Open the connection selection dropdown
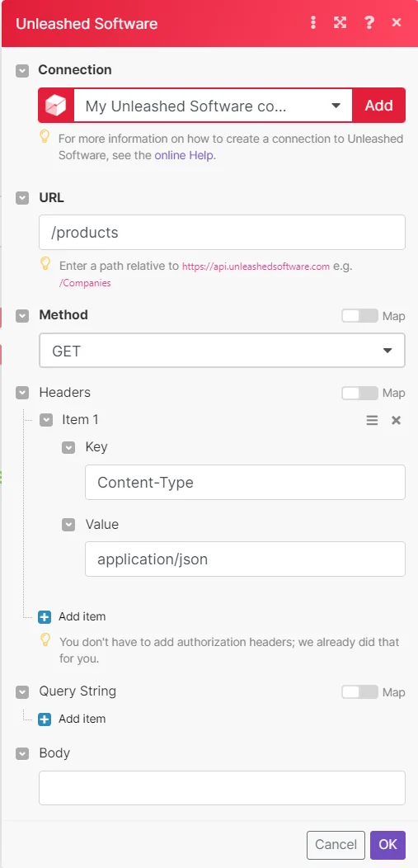Viewport: 418px width, 868px height. pyautogui.click(x=213, y=105)
